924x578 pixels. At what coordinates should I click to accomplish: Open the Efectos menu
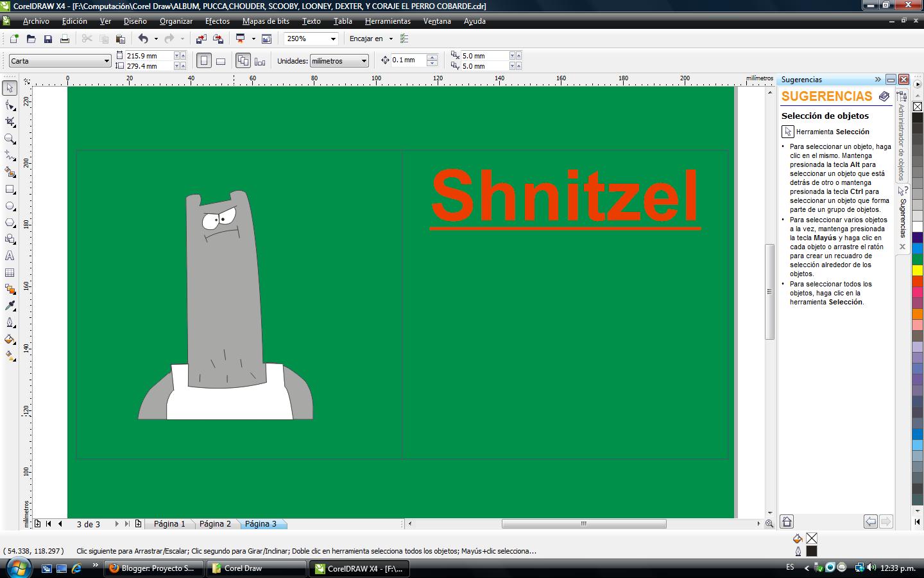point(218,21)
